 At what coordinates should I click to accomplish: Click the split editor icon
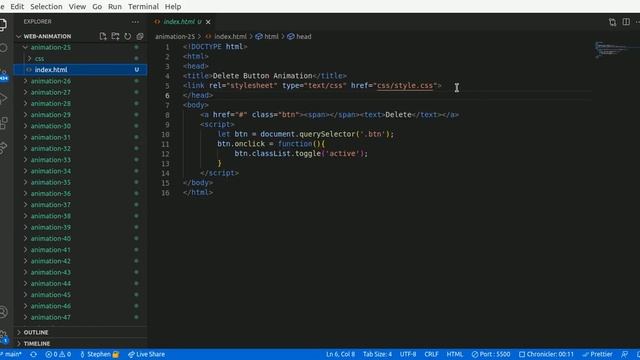pyautogui.click(x=626, y=22)
